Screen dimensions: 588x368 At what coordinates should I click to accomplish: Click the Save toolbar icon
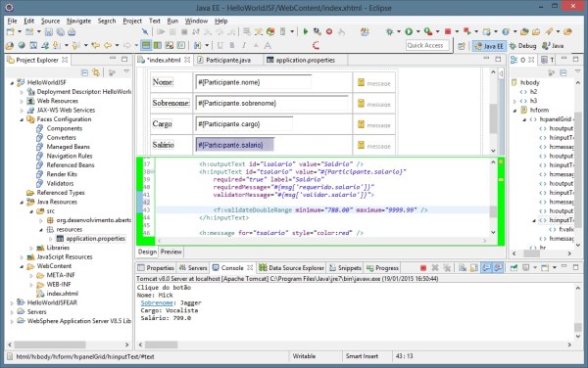tap(49, 32)
